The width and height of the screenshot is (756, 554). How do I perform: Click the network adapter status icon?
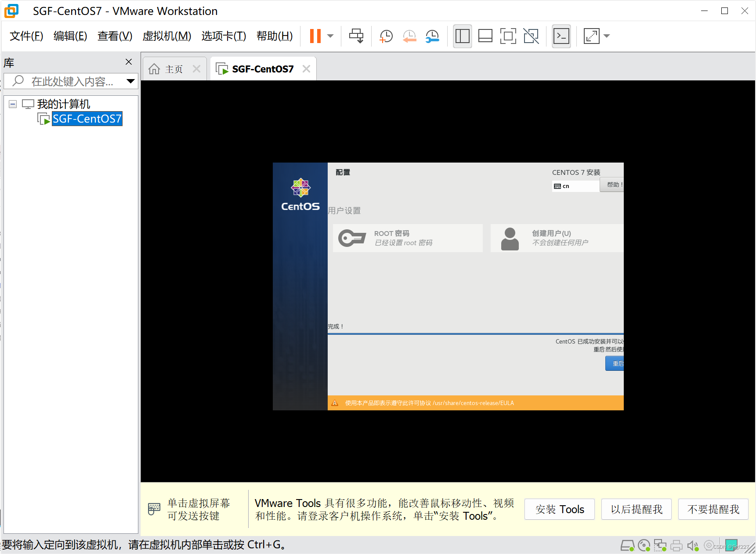pyautogui.click(x=660, y=546)
